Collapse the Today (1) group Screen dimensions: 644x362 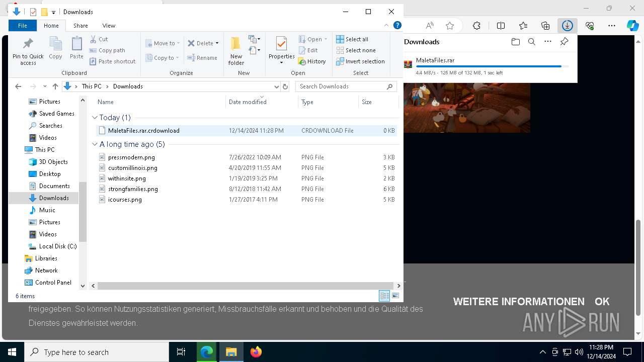point(95,118)
